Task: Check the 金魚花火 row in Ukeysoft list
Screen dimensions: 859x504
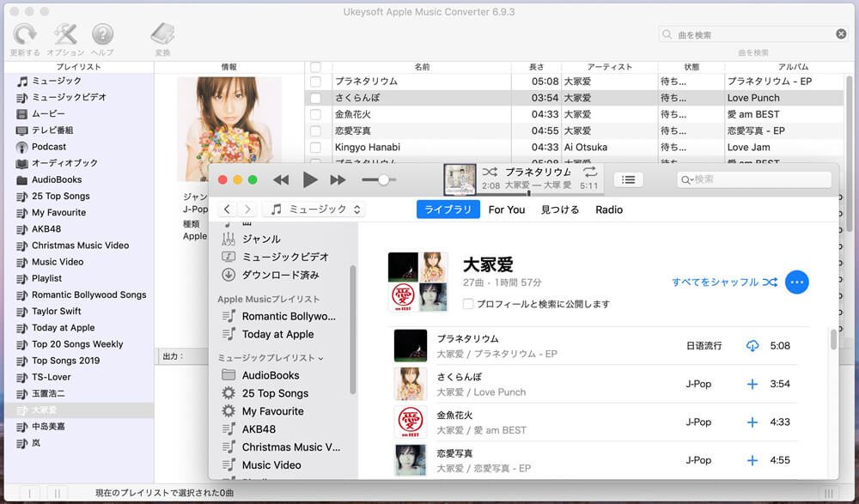Action: [x=315, y=114]
